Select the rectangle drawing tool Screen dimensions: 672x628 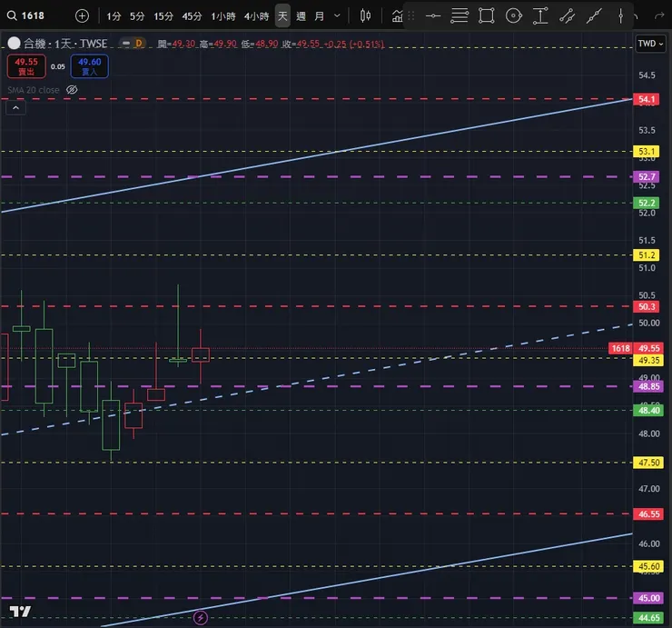(x=487, y=16)
